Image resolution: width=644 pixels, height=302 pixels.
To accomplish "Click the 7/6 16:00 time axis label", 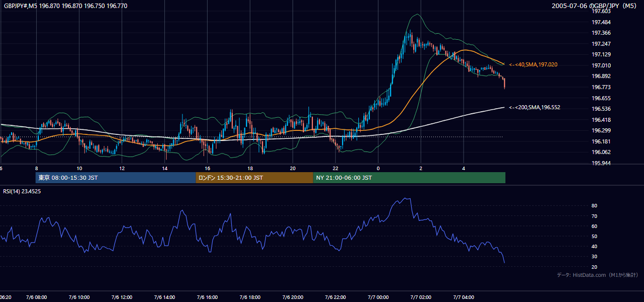I will [207, 297].
